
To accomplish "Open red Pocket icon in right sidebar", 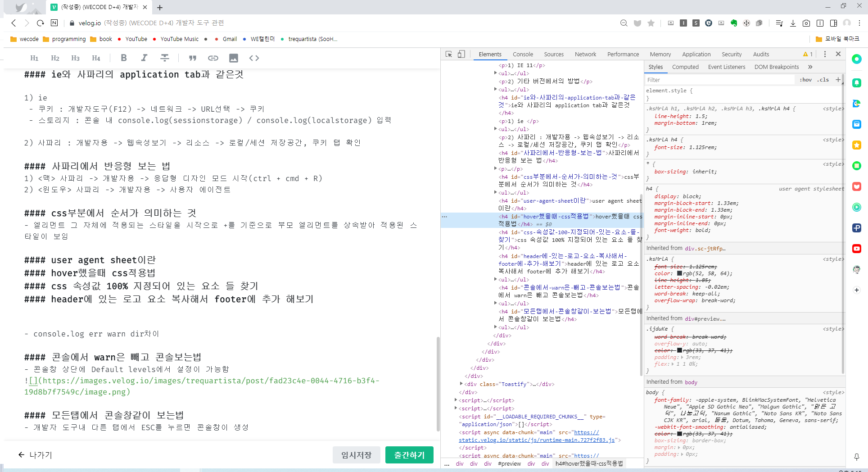I will (857, 186).
